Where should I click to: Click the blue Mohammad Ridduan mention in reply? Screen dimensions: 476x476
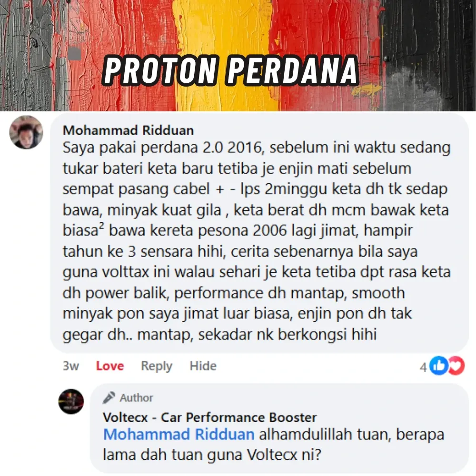(179, 435)
